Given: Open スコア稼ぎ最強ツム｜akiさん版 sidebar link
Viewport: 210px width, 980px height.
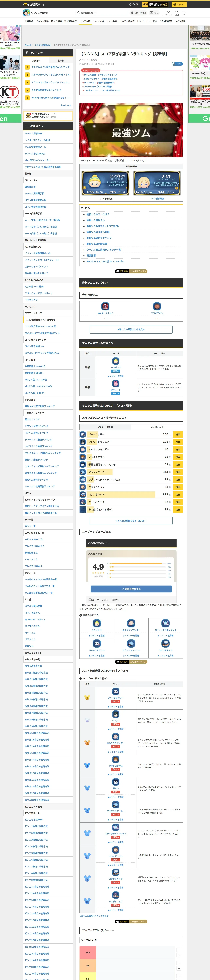Looking at the screenshot, I should point(40,326).
